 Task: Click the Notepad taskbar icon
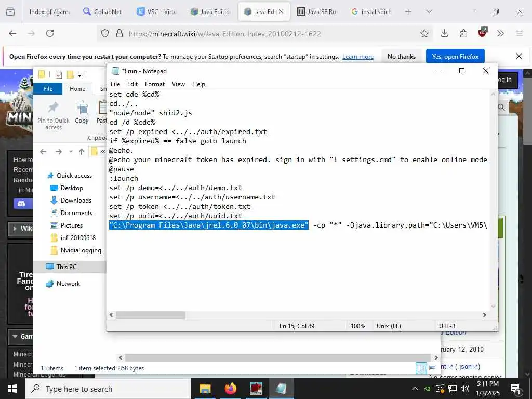pos(282,389)
